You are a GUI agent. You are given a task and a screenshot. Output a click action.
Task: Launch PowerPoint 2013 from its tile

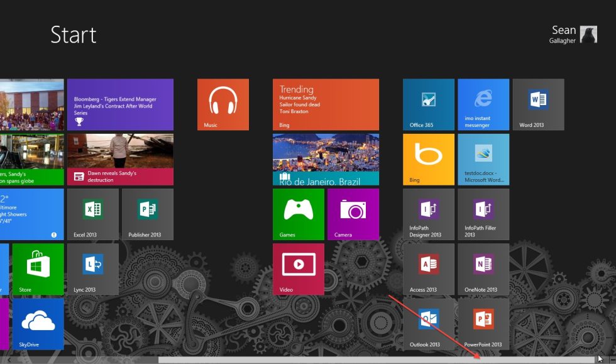coord(483,324)
